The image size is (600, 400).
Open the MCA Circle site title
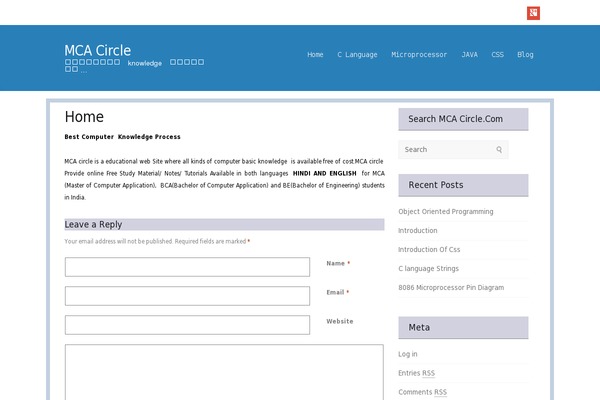click(x=98, y=51)
